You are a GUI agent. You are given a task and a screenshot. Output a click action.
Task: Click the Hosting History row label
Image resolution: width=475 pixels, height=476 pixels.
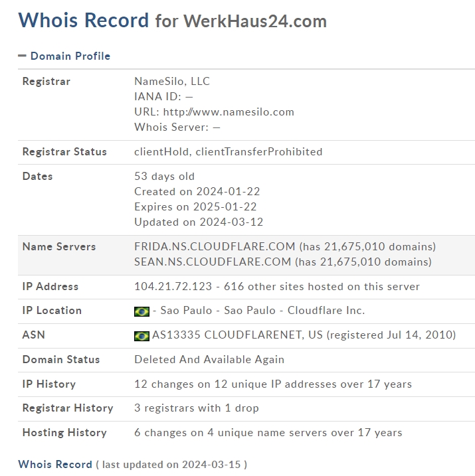coord(64,433)
